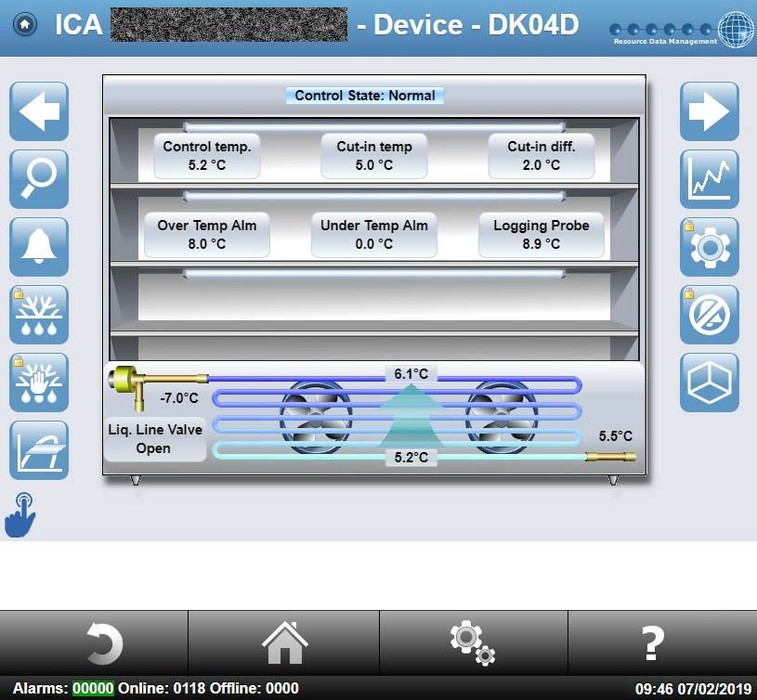Click the small home icon in title bar
The image size is (757, 700).
tap(26, 24)
